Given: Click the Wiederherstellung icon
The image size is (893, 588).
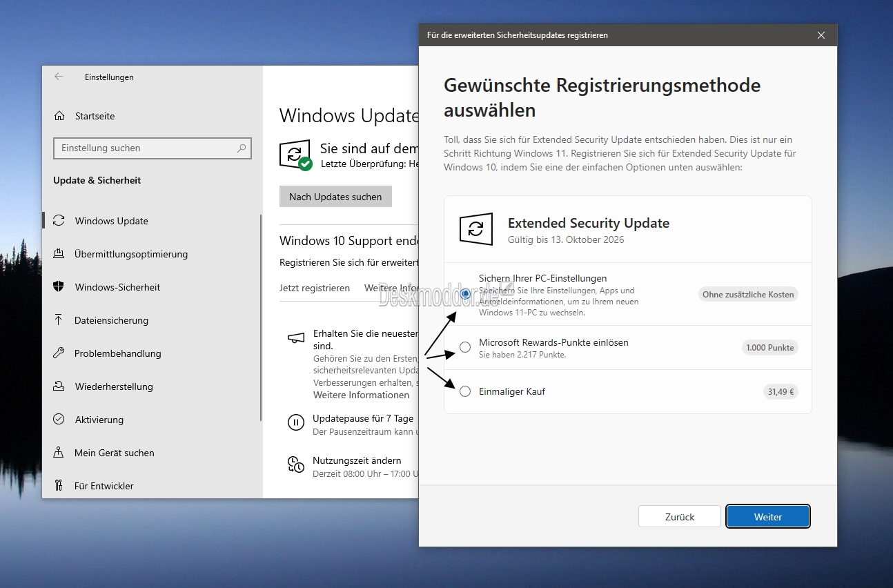Looking at the screenshot, I should [x=59, y=386].
